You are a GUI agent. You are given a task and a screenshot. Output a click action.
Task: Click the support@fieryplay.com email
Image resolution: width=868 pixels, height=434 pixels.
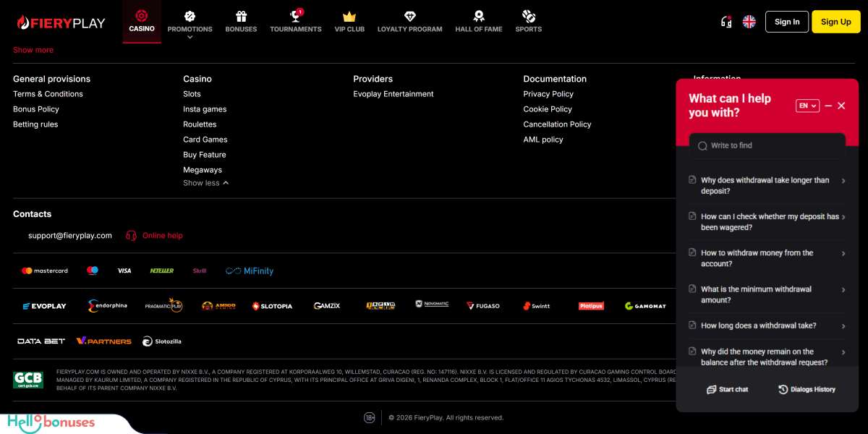[x=70, y=235]
